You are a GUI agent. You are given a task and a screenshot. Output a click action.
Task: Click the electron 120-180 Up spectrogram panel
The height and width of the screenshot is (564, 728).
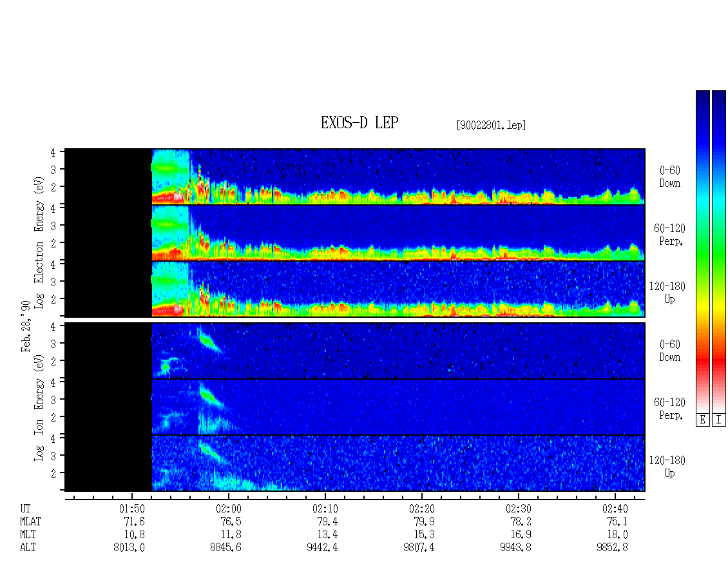coord(355,289)
